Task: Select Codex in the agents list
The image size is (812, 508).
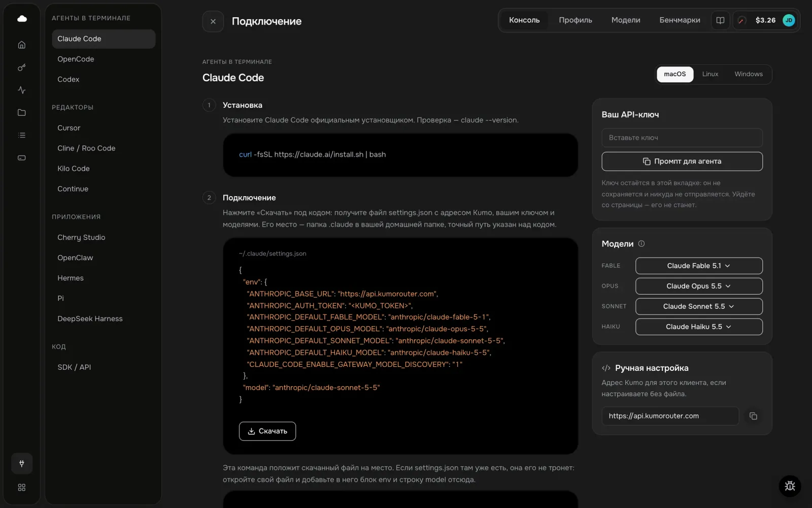Action: click(104, 80)
